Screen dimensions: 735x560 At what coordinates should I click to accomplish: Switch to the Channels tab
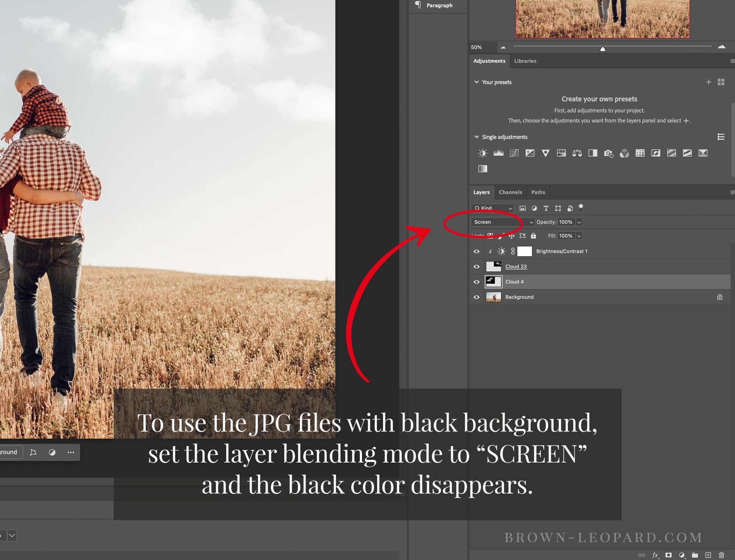511,192
